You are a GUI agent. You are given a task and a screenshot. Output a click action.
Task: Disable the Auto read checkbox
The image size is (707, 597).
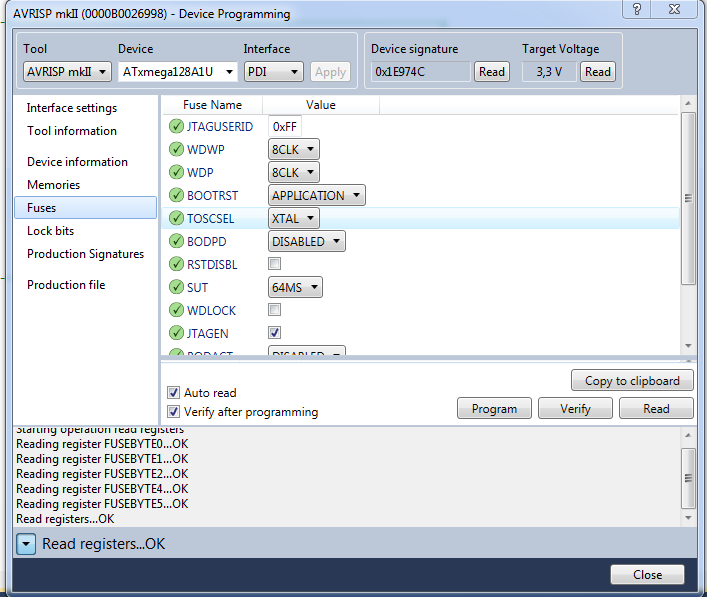[x=173, y=393]
